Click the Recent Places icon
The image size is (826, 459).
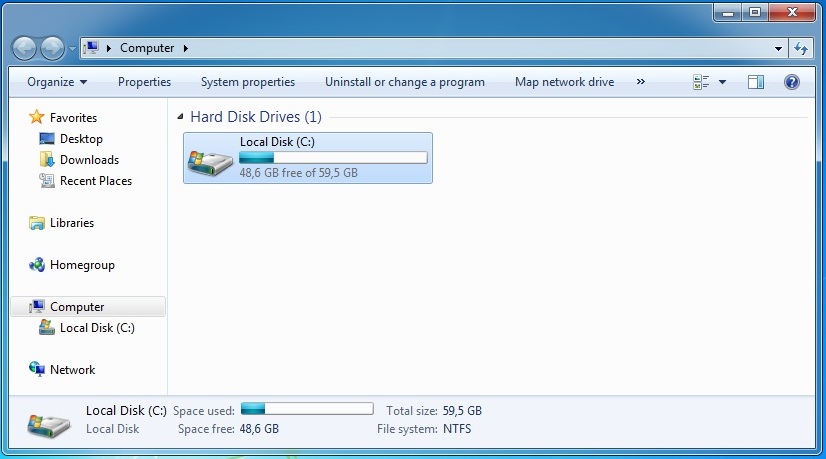tap(47, 181)
